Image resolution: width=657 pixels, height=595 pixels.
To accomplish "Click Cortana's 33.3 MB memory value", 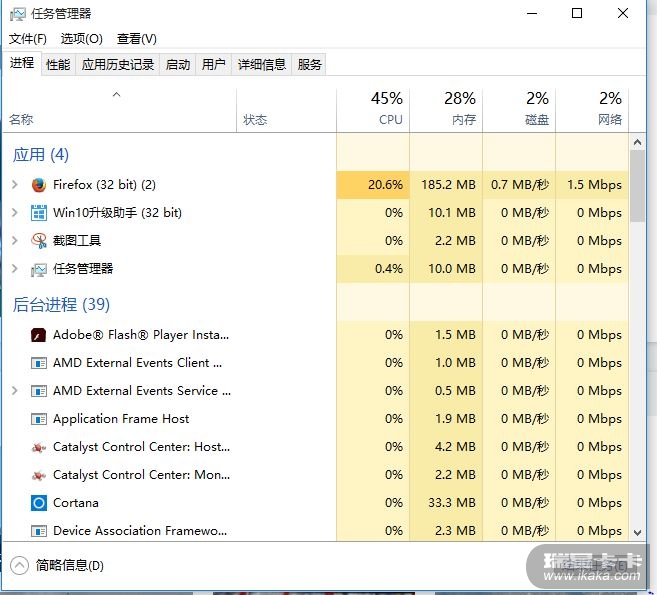I will click(452, 503).
